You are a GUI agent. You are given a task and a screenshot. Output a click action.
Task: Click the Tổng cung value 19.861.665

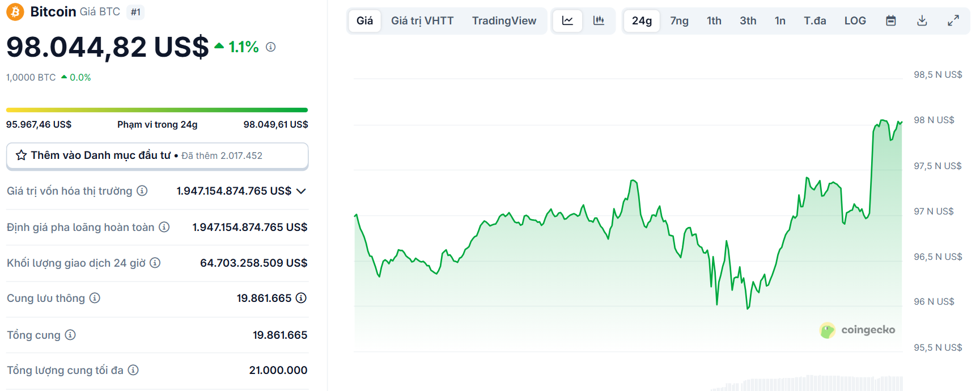(x=280, y=335)
